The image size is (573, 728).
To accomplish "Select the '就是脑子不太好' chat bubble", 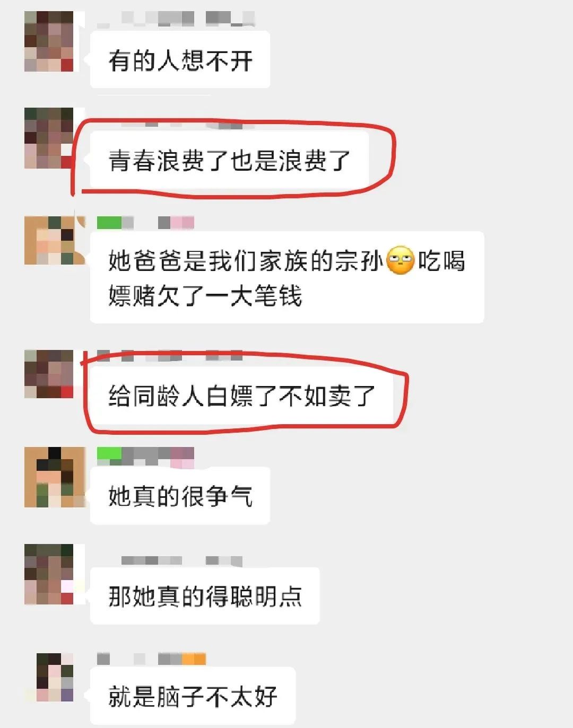I will click(x=193, y=696).
